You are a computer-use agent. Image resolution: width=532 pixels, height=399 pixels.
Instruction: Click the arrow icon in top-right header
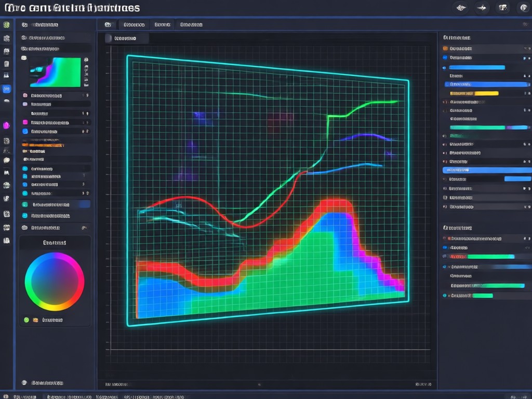tap(482, 8)
